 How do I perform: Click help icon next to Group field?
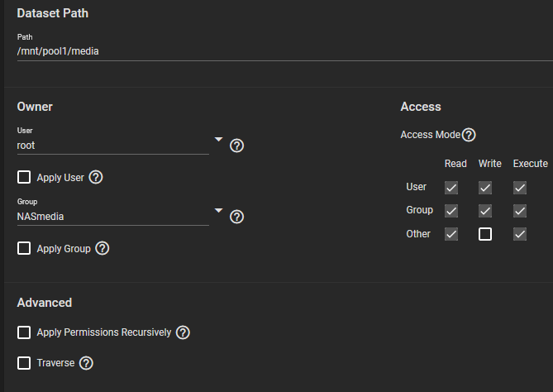[236, 217]
